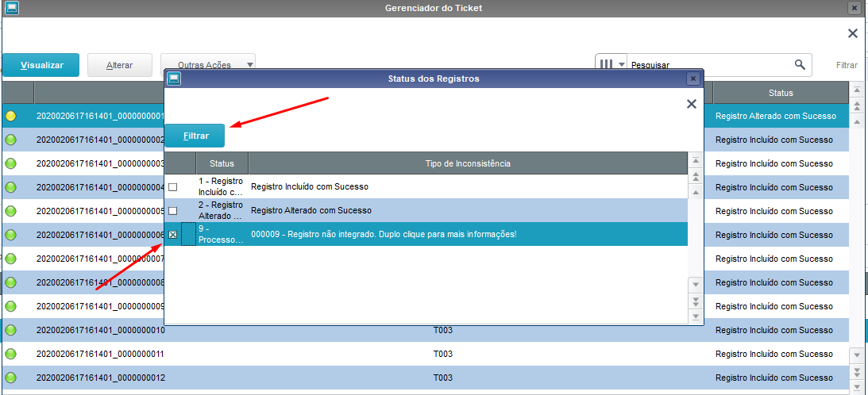Close the Status dos Registros inner X
Screen dimensions: 868x395
point(692,104)
